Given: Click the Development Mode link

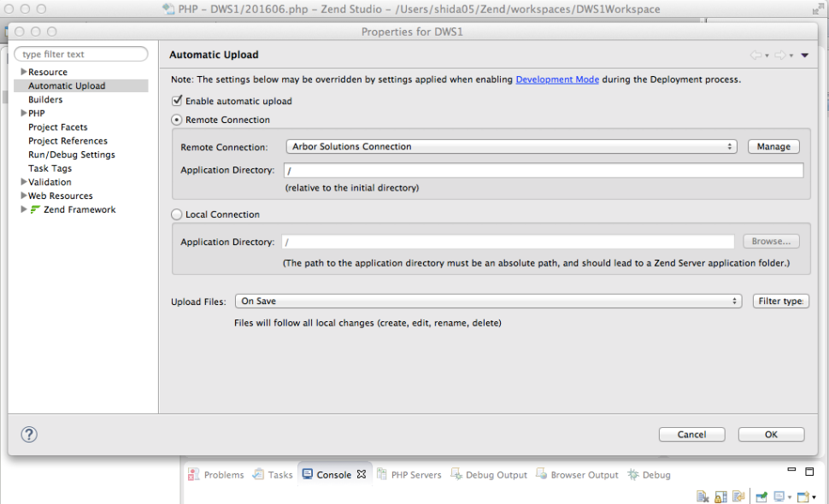Looking at the screenshot, I should coord(557,79).
